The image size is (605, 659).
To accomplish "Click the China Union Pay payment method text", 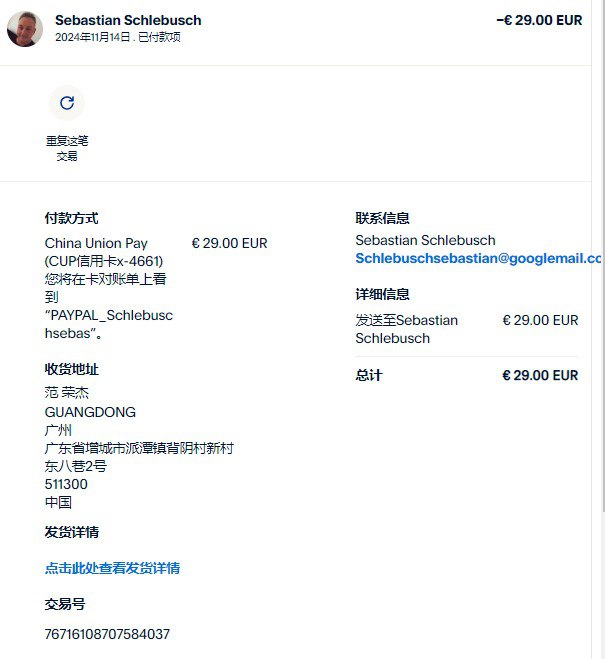I will 96,243.
